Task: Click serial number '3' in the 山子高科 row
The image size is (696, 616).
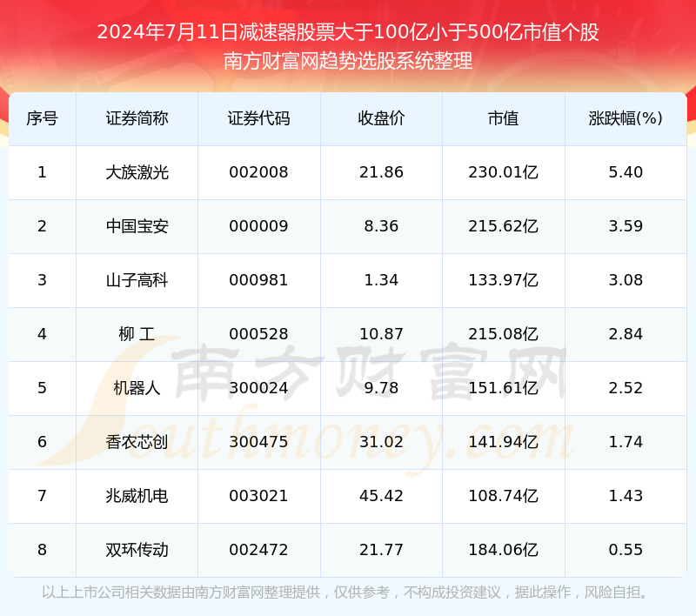Action: 42,280
